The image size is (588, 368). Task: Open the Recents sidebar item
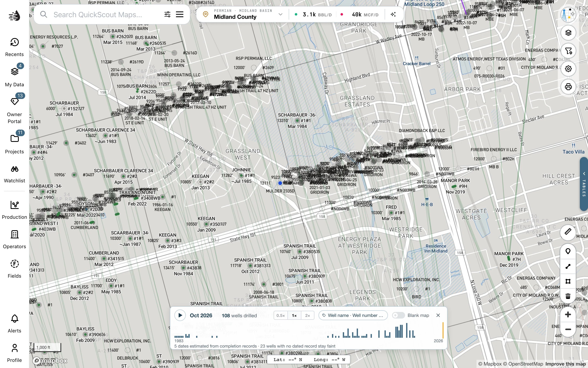pyautogui.click(x=14, y=47)
